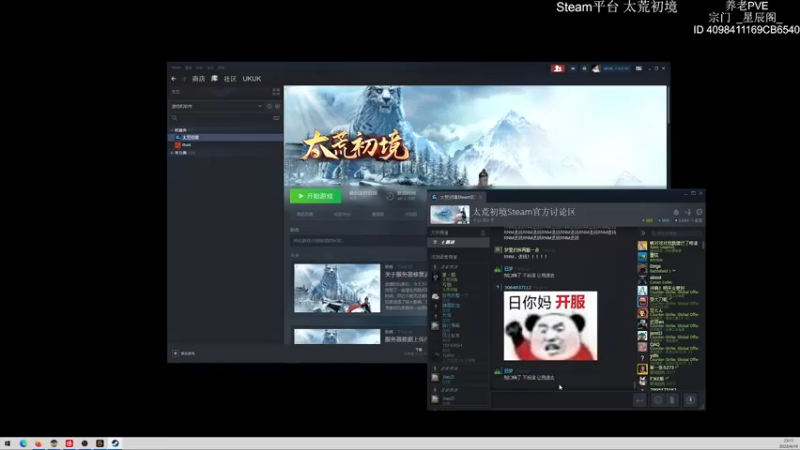Click the member search field in chat
The height and width of the screenshot is (450, 800).
pos(675,233)
